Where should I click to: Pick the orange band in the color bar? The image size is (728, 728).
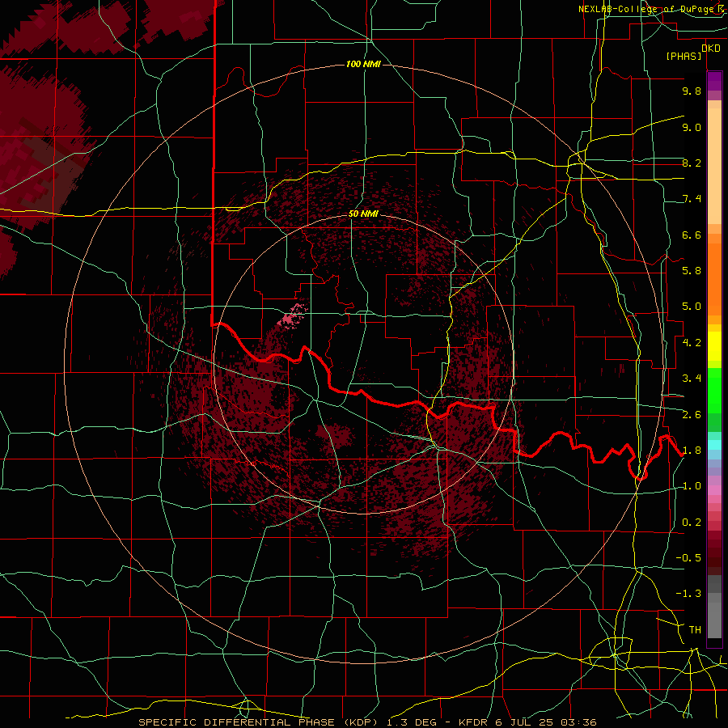coord(714,280)
